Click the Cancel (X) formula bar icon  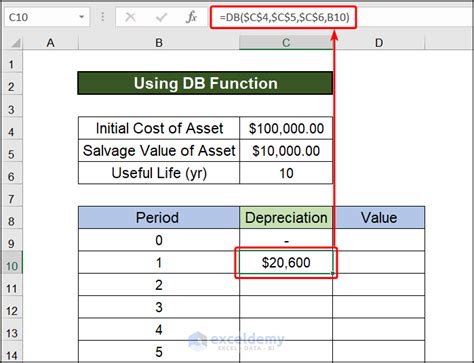coord(130,17)
